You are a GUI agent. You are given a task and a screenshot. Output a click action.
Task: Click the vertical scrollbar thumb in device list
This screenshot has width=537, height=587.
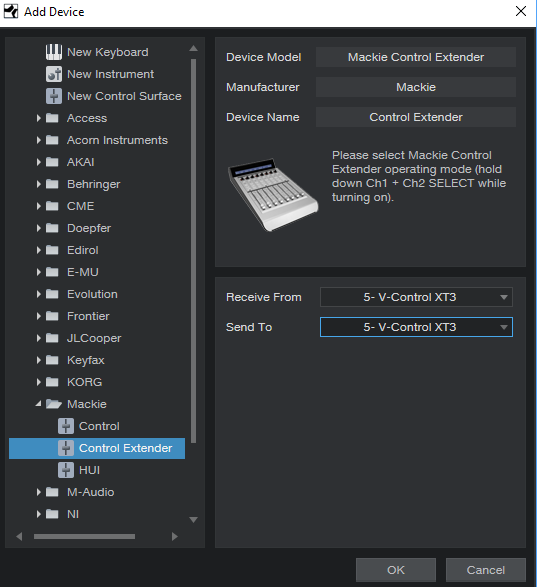(x=194, y=251)
